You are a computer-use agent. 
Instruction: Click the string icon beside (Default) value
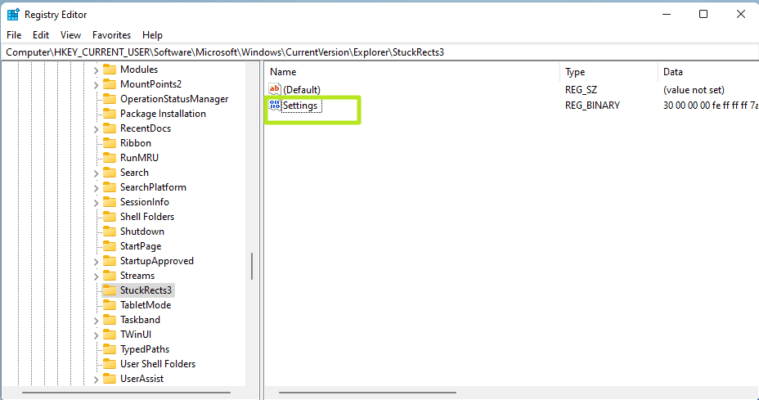click(275, 89)
